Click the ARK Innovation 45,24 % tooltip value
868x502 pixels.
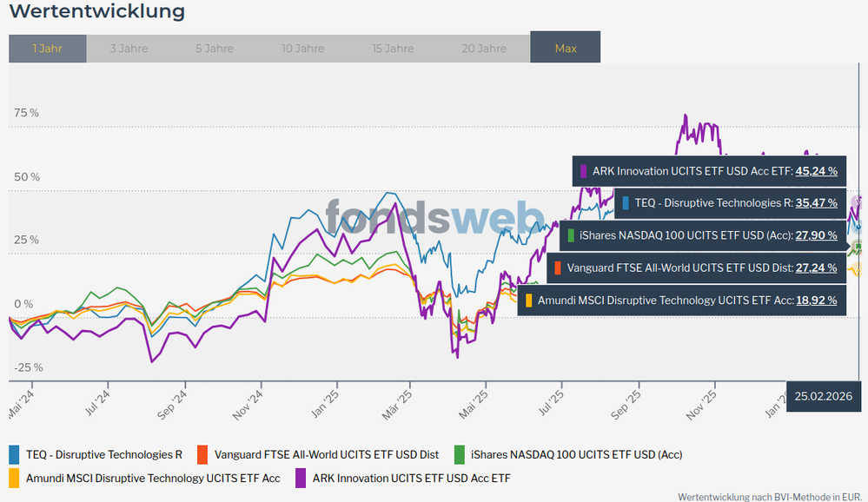pyautogui.click(x=817, y=171)
